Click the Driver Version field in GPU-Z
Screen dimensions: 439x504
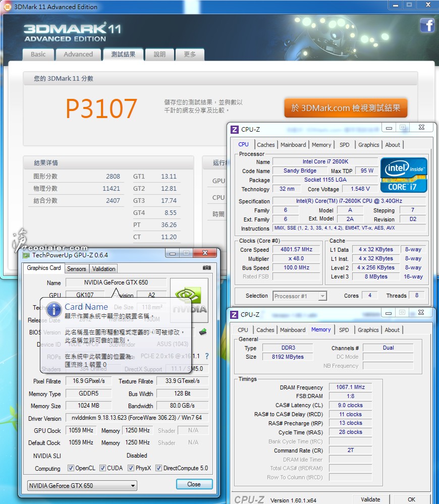pos(137,418)
